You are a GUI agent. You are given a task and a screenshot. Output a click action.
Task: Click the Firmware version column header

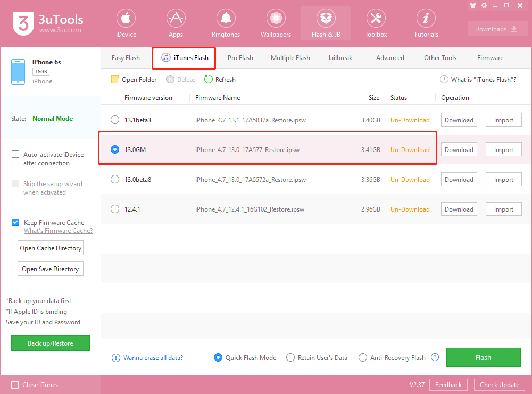(x=148, y=98)
